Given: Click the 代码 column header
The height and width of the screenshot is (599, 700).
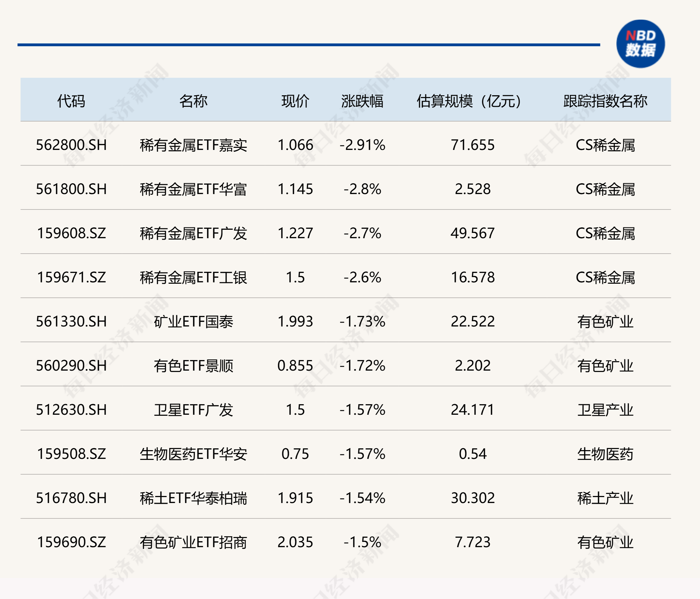Looking at the screenshot, I should [x=71, y=101].
